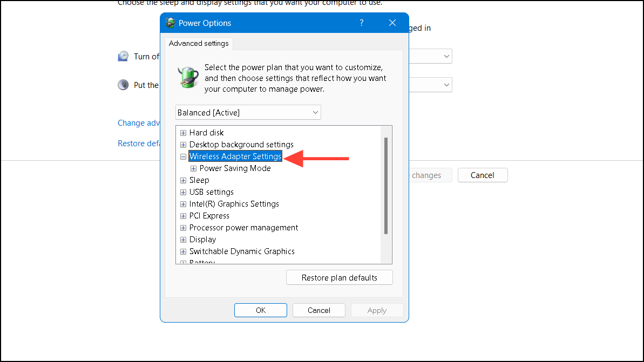Click the Restore plan defaults button
The image size is (644, 362).
point(339,277)
